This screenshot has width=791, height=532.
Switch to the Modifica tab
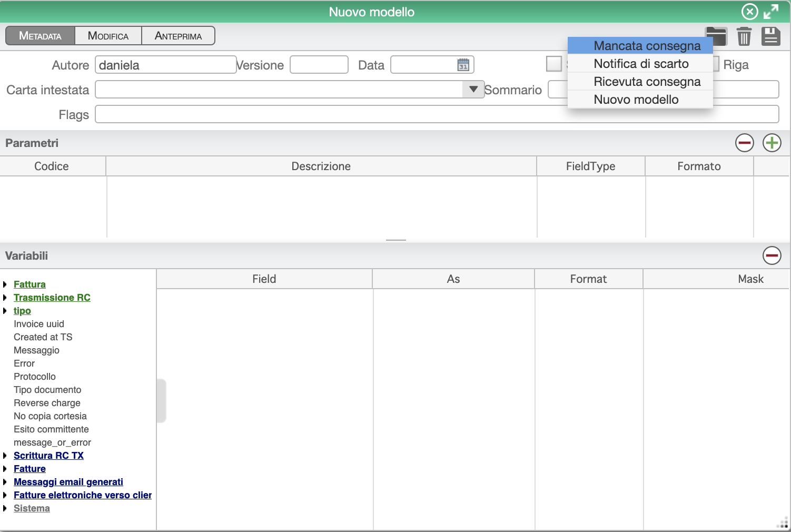(108, 36)
